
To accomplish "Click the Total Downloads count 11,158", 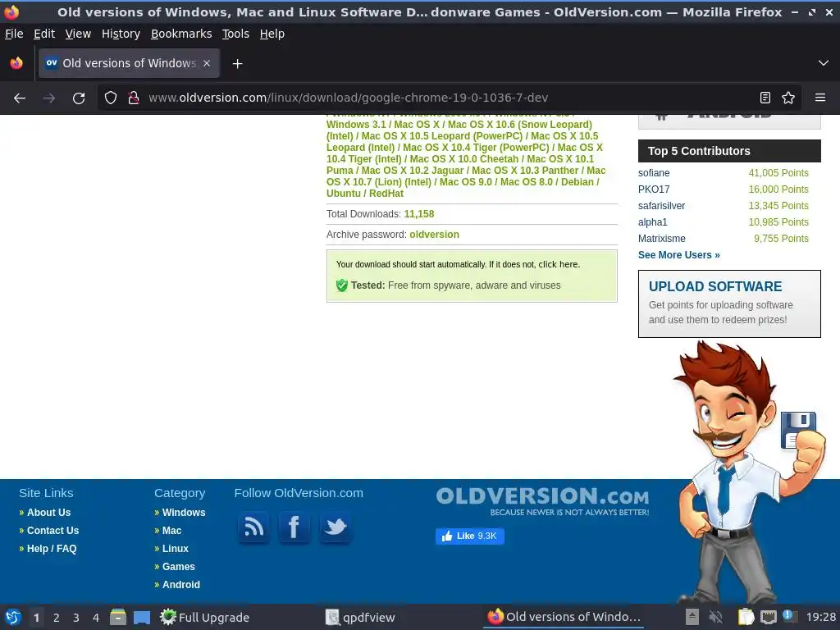I will pyautogui.click(x=419, y=214).
